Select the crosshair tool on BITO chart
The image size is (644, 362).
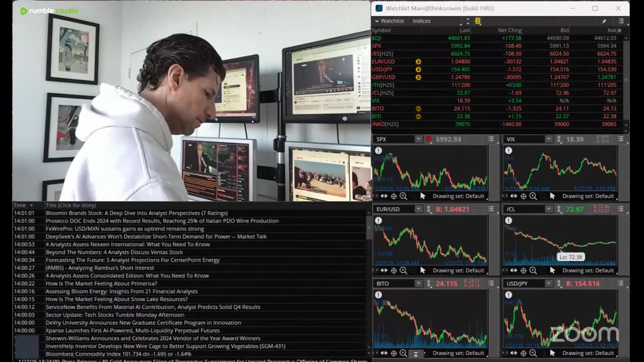point(394,353)
